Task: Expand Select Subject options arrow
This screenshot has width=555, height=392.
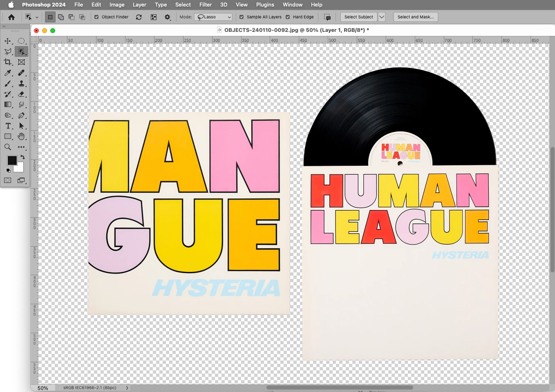Action: click(x=382, y=17)
